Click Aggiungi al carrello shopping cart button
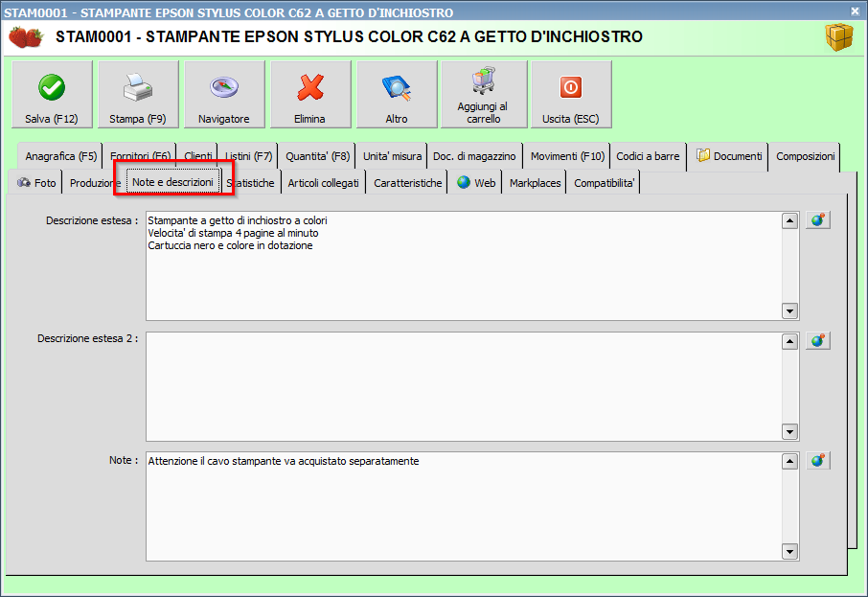 (484, 95)
